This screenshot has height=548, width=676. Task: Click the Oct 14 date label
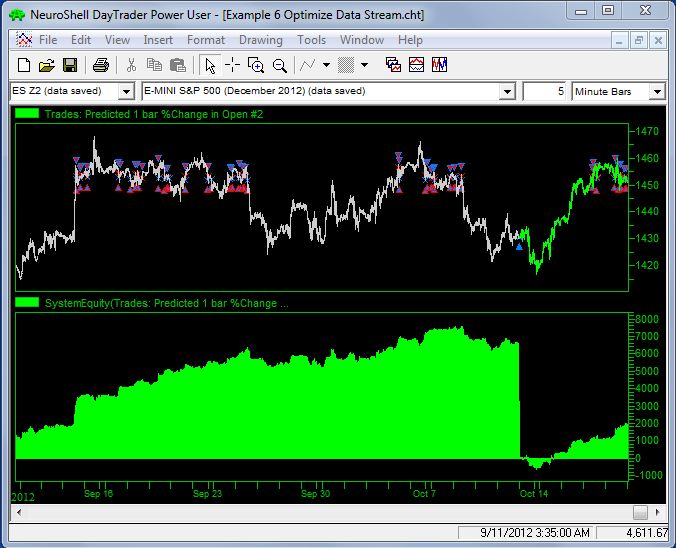[534, 494]
